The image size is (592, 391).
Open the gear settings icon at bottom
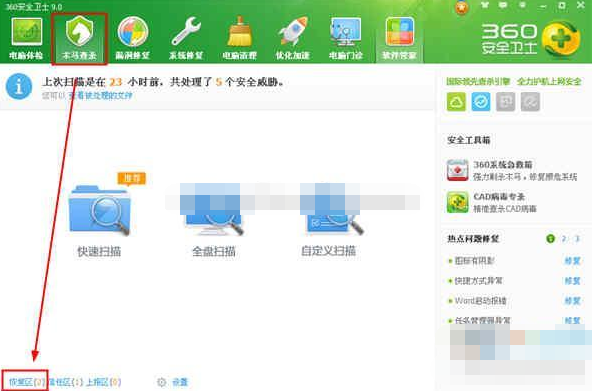[162, 382]
